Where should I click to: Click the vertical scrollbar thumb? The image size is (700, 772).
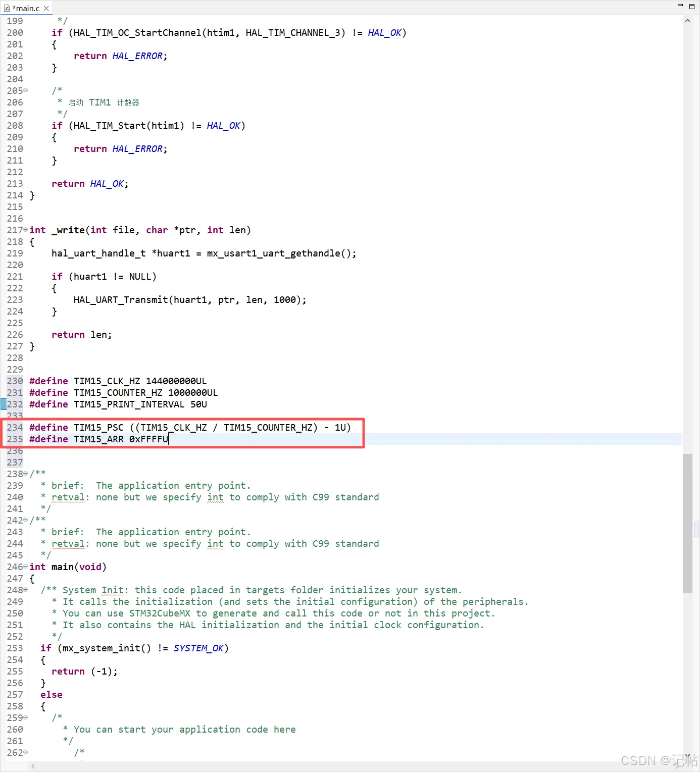(687, 523)
